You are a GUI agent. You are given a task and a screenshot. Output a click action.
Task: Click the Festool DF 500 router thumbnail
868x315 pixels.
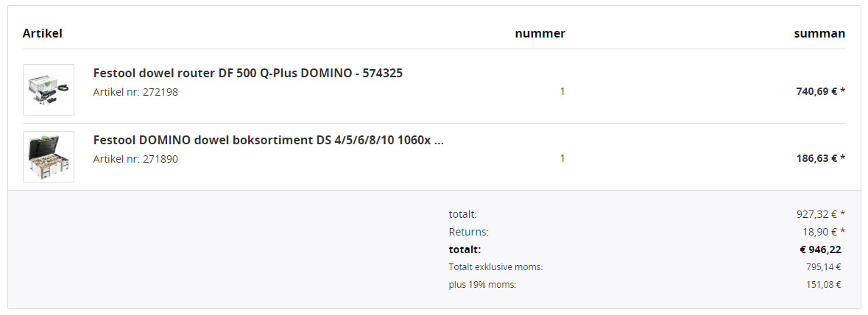click(x=49, y=90)
